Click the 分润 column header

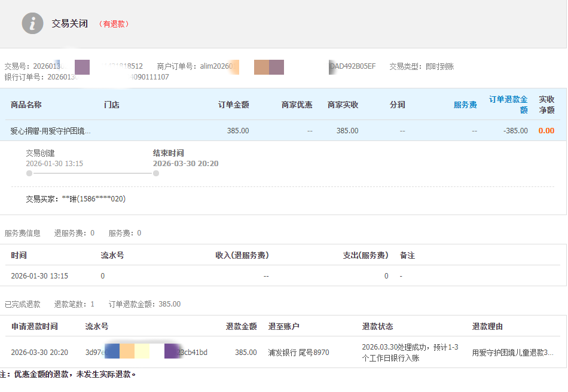398,105
